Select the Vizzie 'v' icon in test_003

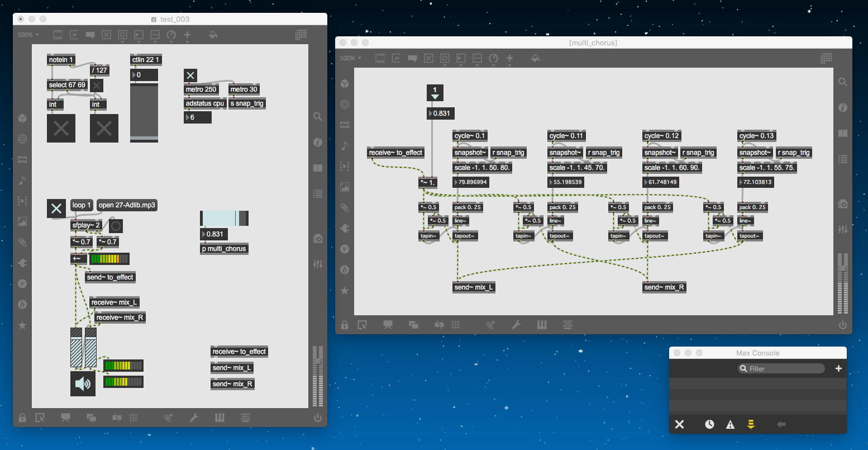[x=22, y=283]
